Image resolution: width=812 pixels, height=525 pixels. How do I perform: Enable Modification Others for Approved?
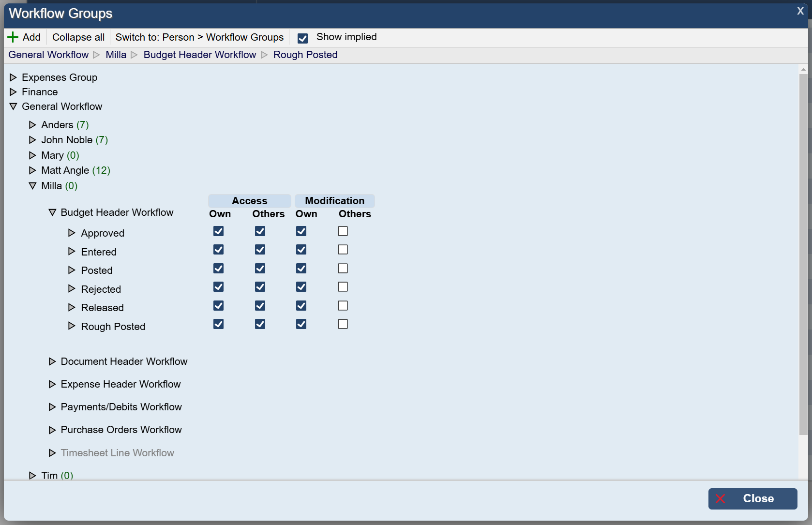pyautogui.click(x=343, y=231)
